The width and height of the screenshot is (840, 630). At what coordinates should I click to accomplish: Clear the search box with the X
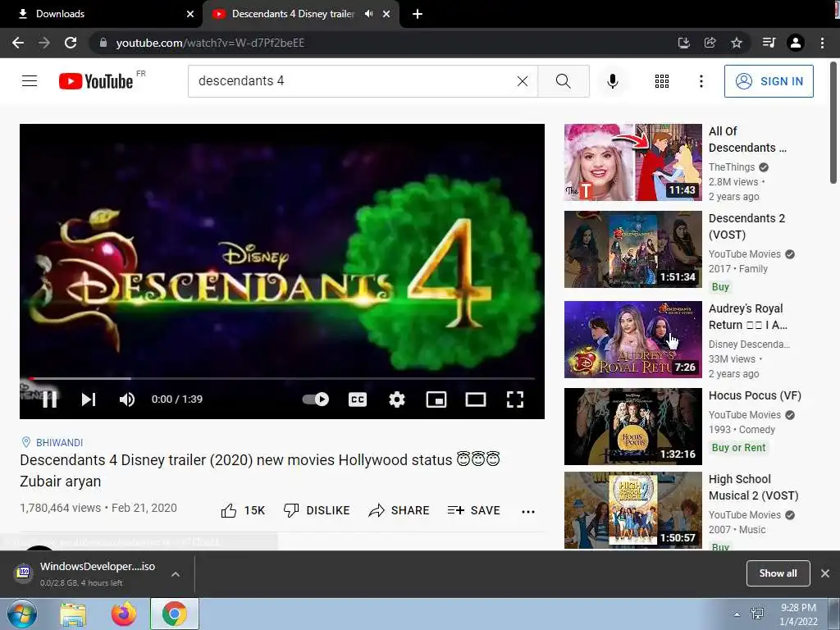523,81
